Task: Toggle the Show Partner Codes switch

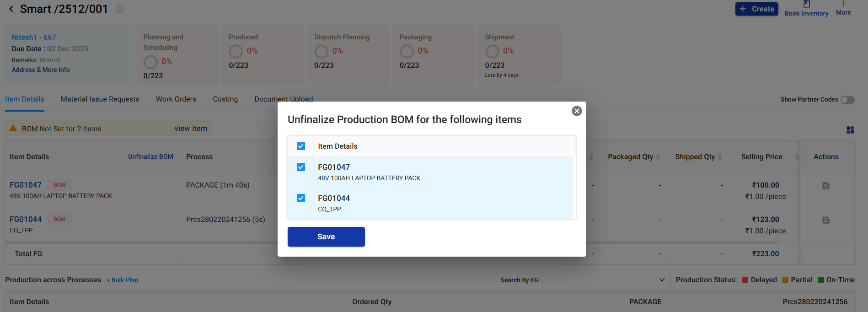Action: tap(847, 100)
